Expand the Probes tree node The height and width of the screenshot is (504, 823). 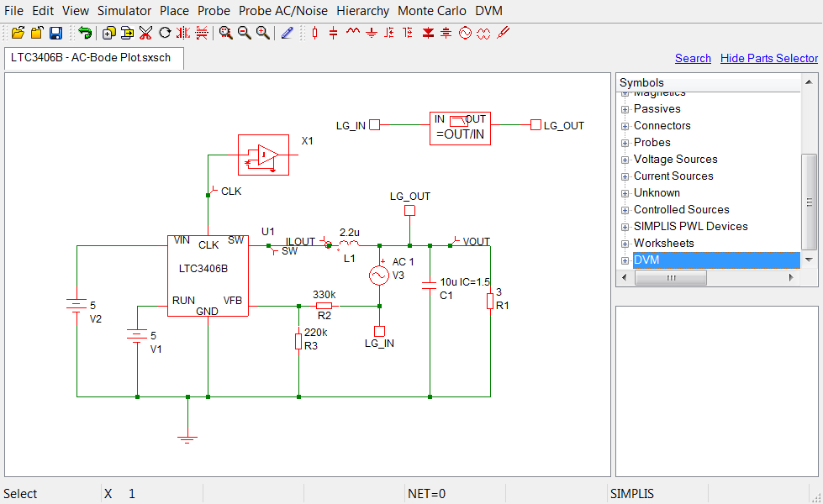coord(625,143)
